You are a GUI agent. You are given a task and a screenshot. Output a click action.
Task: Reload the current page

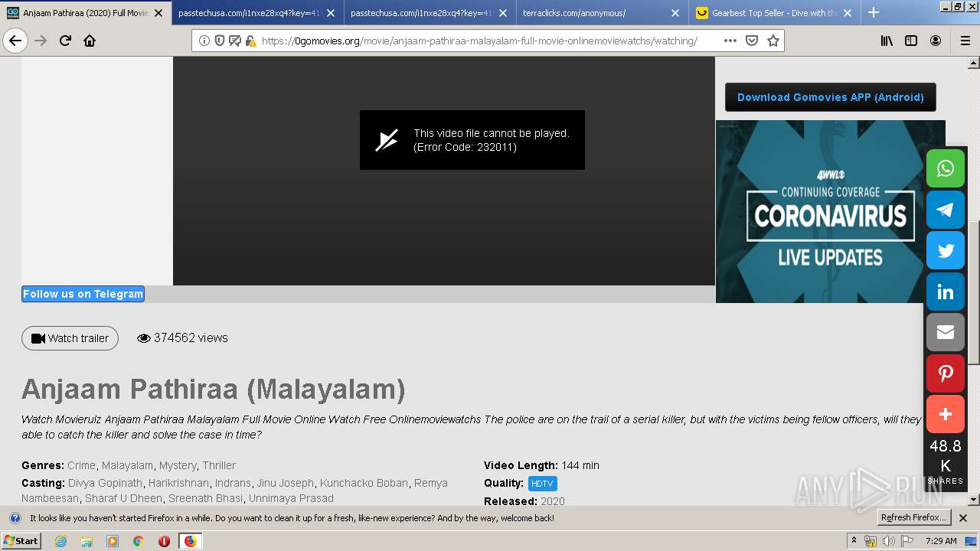(65, 41)
